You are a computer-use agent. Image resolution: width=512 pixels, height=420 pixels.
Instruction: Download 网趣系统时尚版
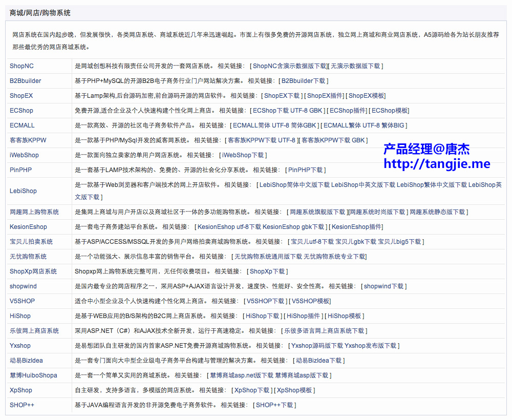(377, 212)
